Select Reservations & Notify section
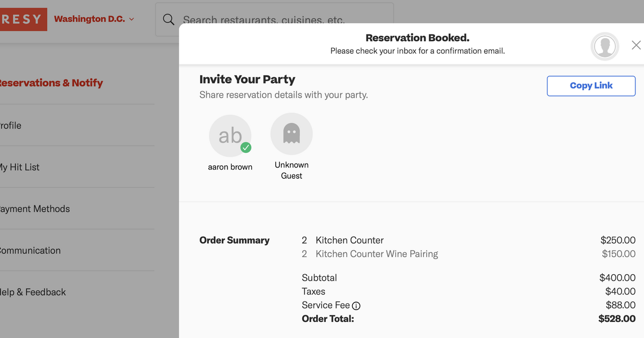This screenshot has width=644, height=338. [51, 83]
